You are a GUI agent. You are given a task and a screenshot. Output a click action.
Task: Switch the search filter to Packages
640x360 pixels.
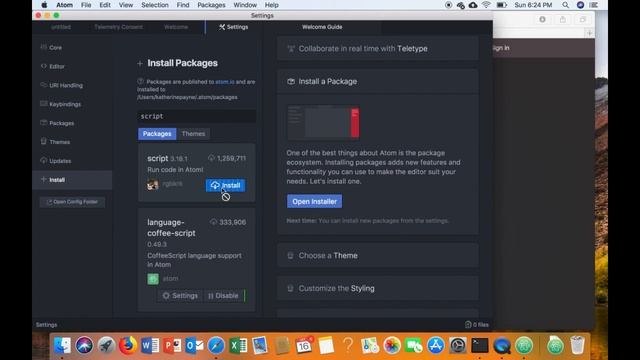click(157, 134)
